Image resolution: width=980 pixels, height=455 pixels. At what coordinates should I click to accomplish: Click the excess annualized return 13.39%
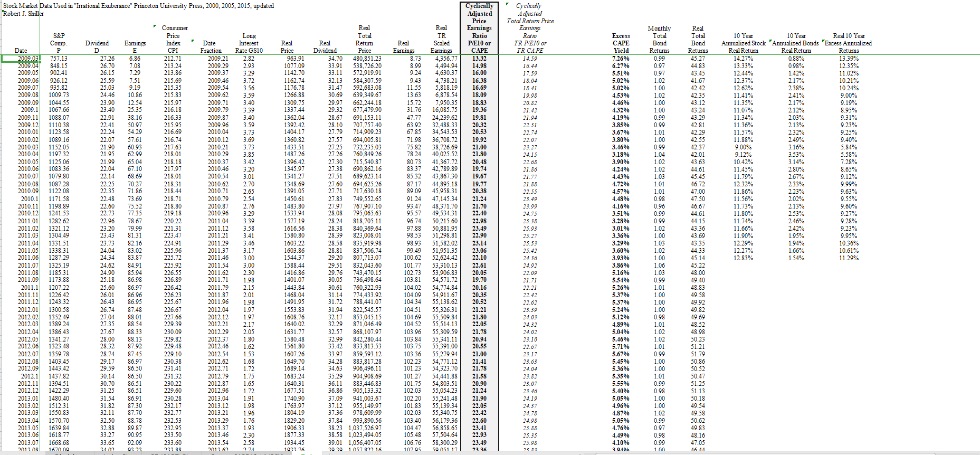tap(849, 59)
